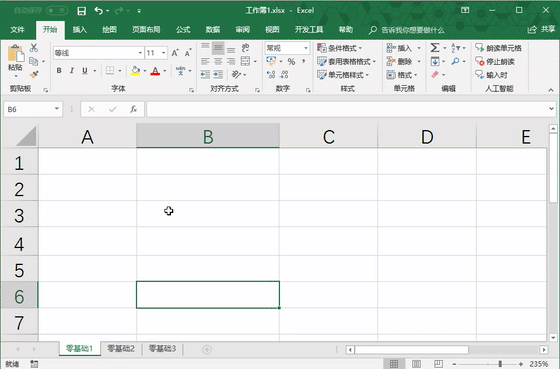Click the insert function fx icon
Image resolution: width=560 pixels, height=369 pixels.
pyautogui.click(x=134, y=109)
